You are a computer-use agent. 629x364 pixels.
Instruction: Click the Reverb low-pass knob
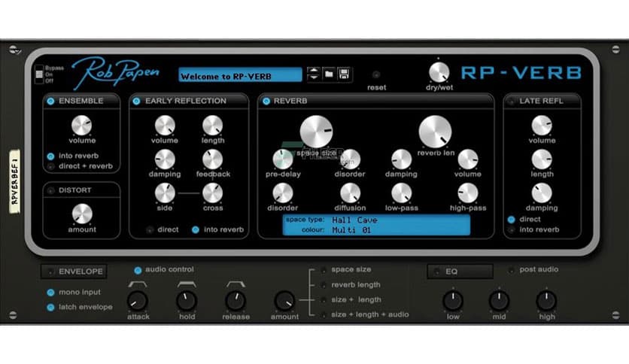coord(401,193)
